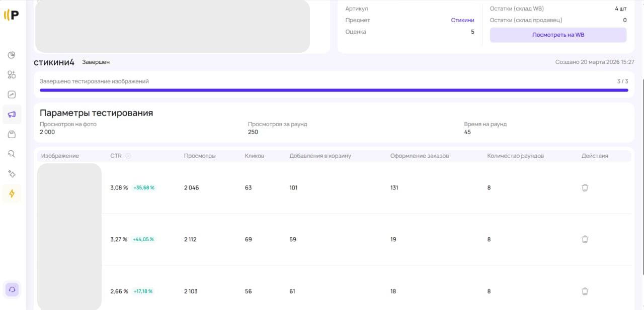Viewport: 644px width, 310px height.
Task: Open the magnifier search sidebar icon
Action: (12, 154)
